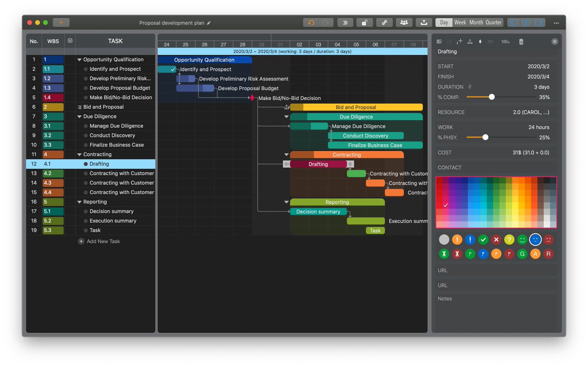Image resolution: width=588 pixels, height=366 pixels.
Task: Click the add subtask icon in inspector
Action: pyautogui.click(x=459, y=42)
